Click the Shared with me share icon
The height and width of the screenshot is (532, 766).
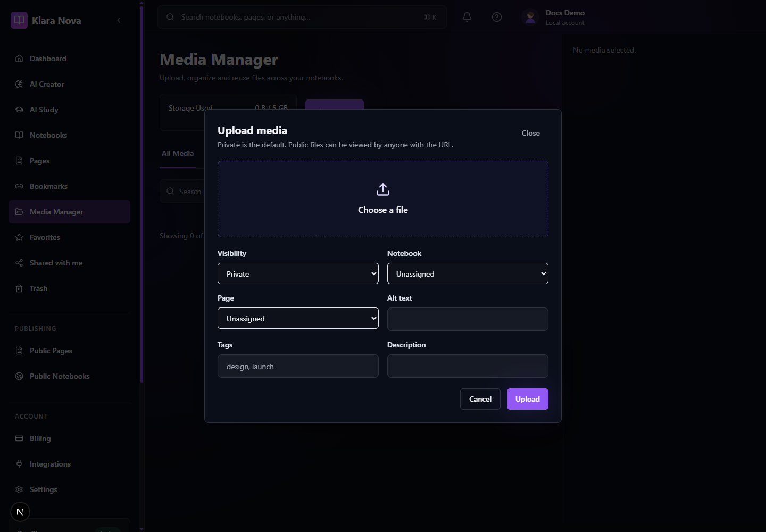coord(19,263)
